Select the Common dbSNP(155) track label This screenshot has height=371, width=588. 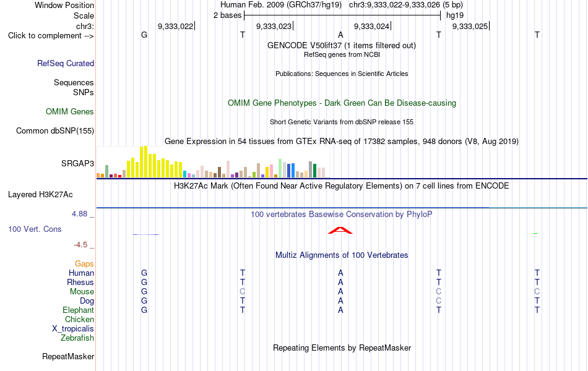tap(55, 131)
